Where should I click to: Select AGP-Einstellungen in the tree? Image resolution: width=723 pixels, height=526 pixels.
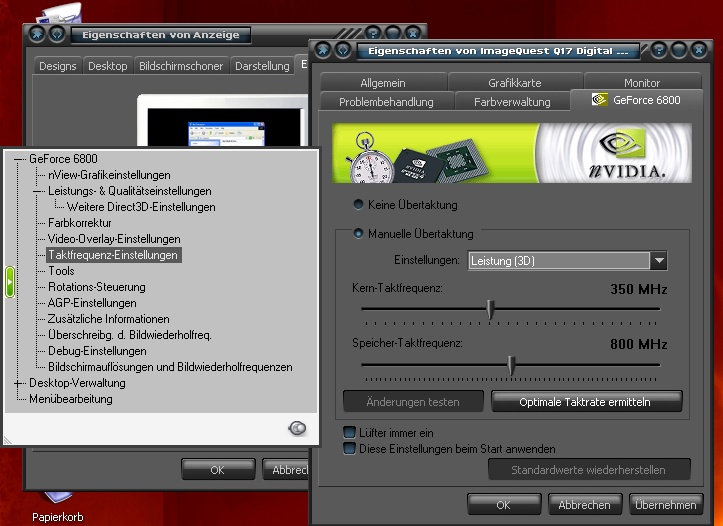[92, 303]
